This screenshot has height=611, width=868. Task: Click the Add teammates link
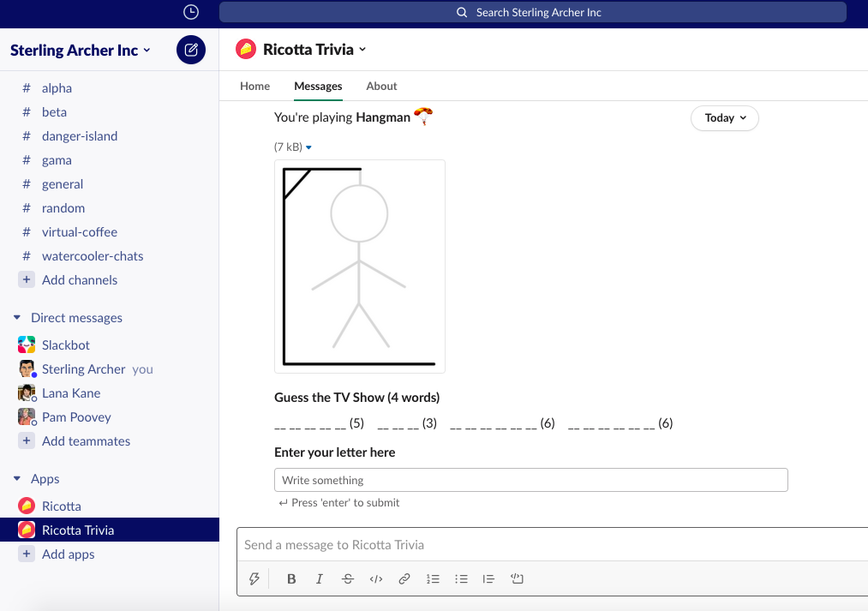86,441
